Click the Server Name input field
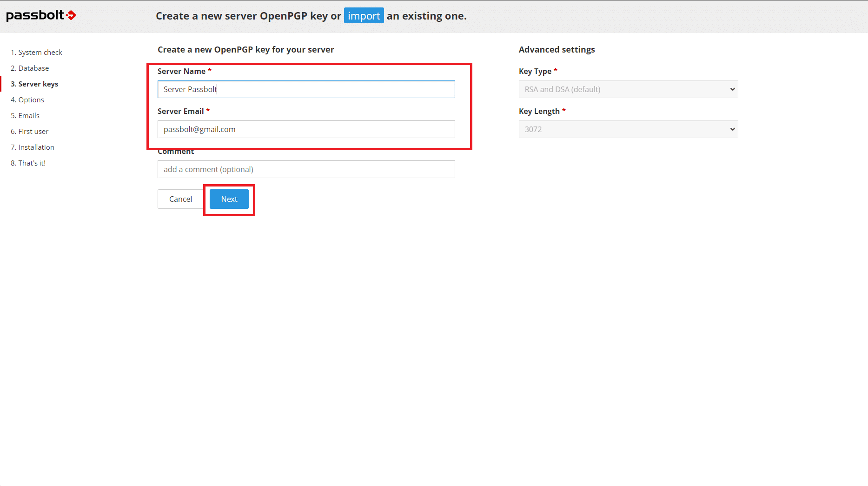The image size is (868, 486). 306,89
